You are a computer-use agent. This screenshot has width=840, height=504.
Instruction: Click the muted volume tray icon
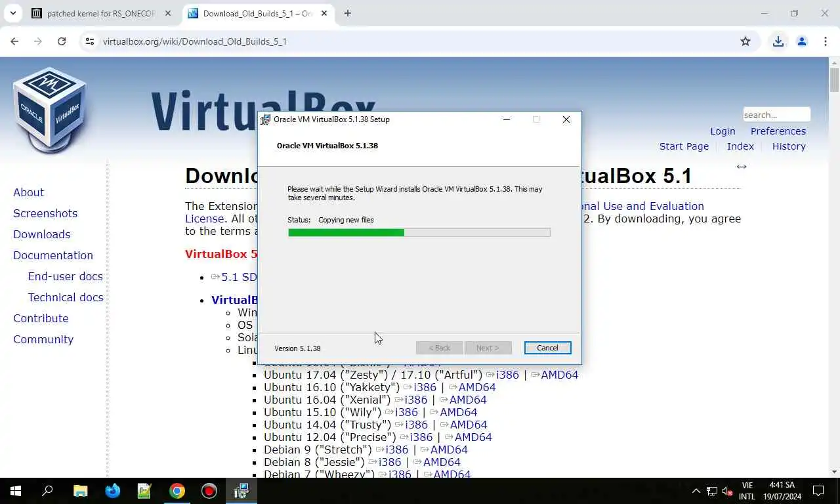click(x=728, y=491)
